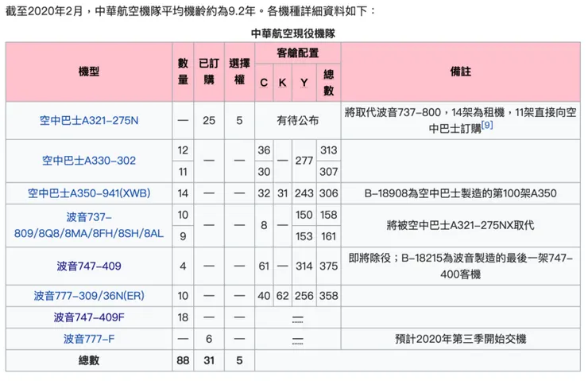The width and height of the screenshot is (588, 381).
Task: Open the 波音747-409F freighter link
Action: tap(89, 317)
